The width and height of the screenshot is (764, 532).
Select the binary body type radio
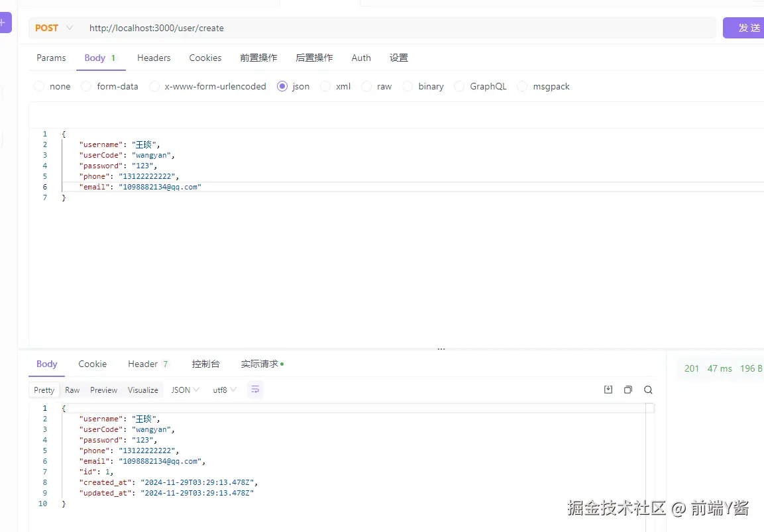[408, 86]
